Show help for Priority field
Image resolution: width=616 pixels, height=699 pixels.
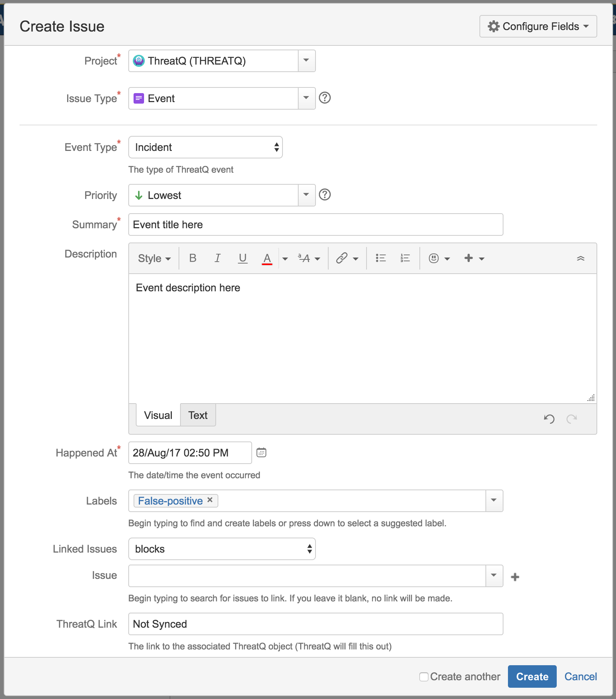[325, 195]
